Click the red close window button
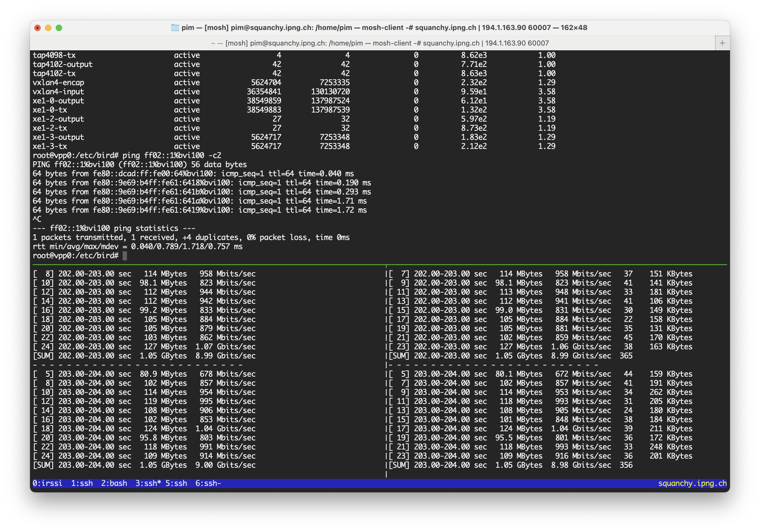760x532 pixels. 38,28
